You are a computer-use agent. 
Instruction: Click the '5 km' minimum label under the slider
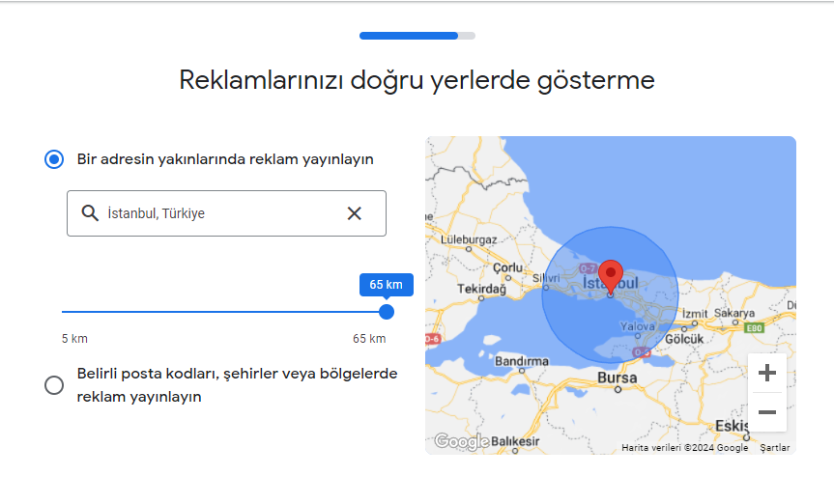tap(74, 339)
